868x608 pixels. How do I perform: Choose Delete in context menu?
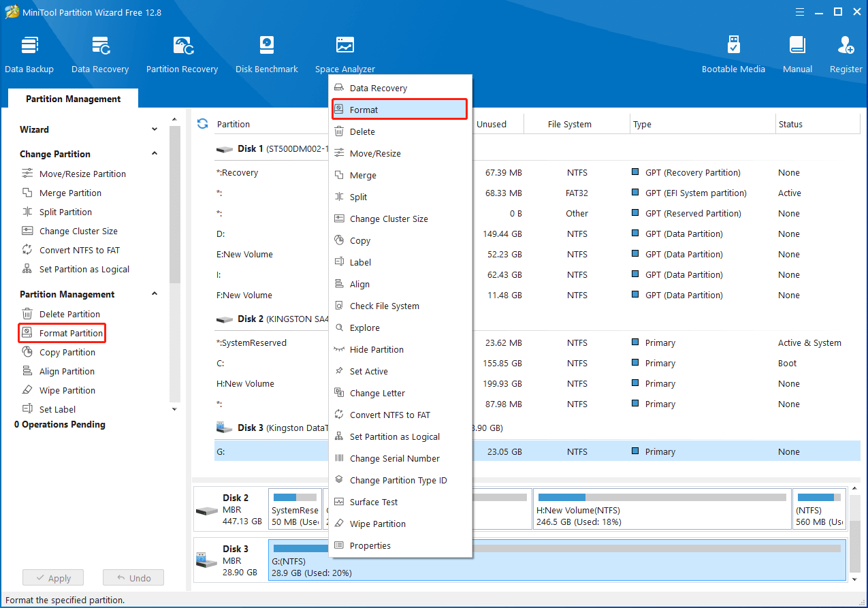coord(400,131)
